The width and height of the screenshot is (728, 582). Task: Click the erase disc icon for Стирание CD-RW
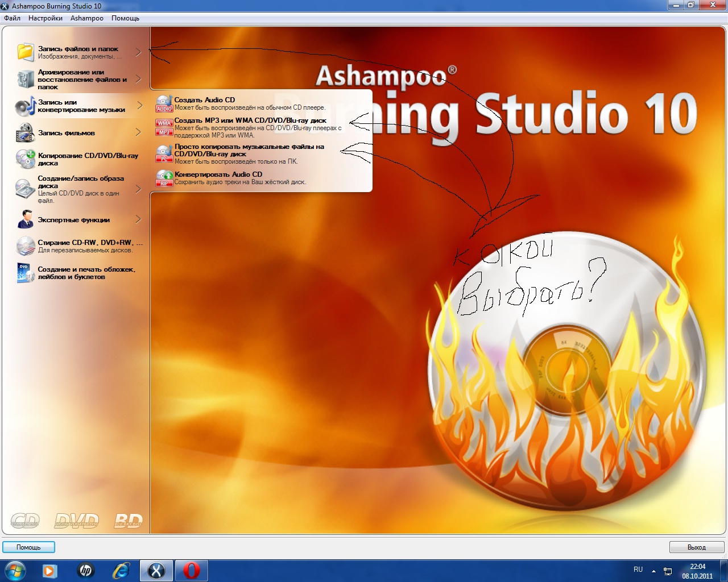pos(26,246)
